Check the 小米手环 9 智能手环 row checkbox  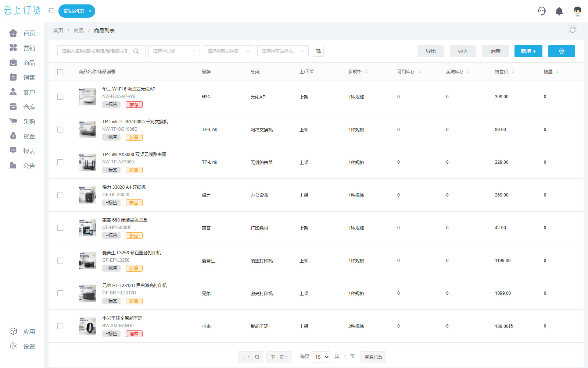coord(60,326)
